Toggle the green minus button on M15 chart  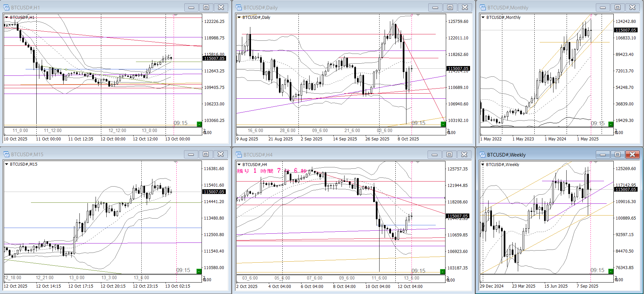(199, 271)
